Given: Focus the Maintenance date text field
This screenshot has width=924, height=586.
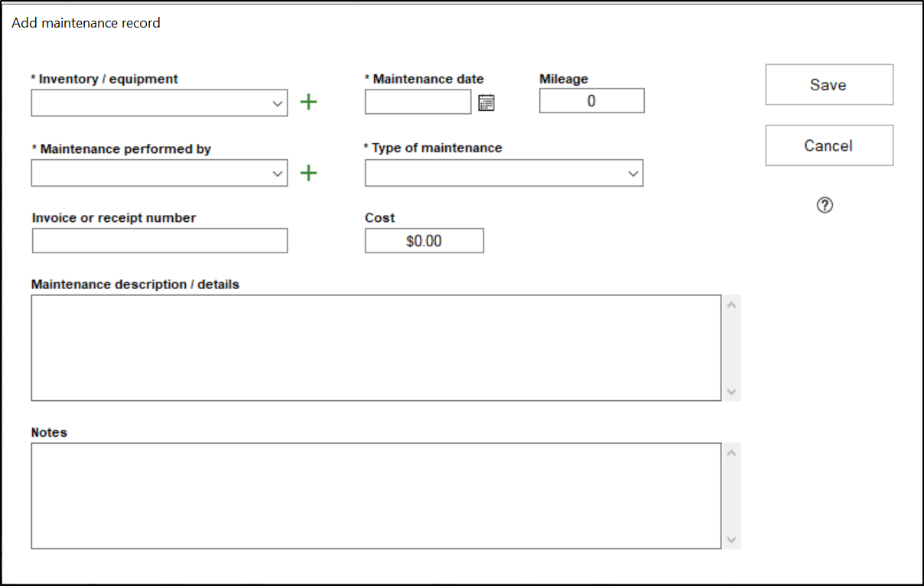Looking at the screenshot, I should [418, 102].
